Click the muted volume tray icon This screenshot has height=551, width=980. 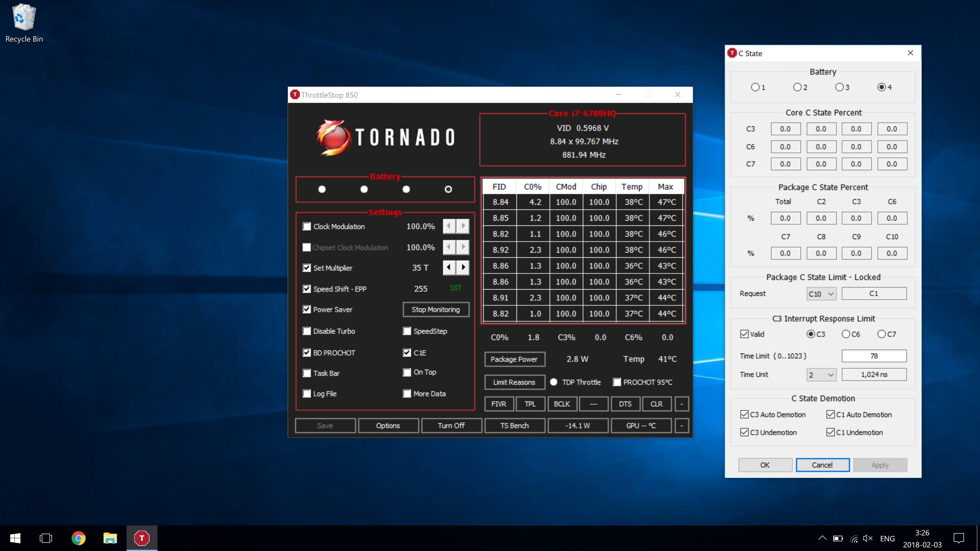point(868,538)
